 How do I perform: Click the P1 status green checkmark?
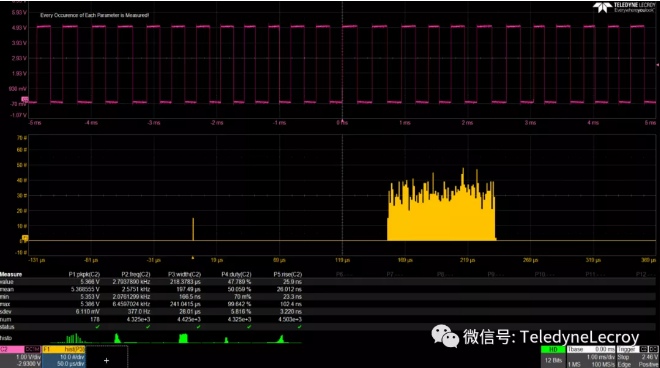(x=97, y=327)
